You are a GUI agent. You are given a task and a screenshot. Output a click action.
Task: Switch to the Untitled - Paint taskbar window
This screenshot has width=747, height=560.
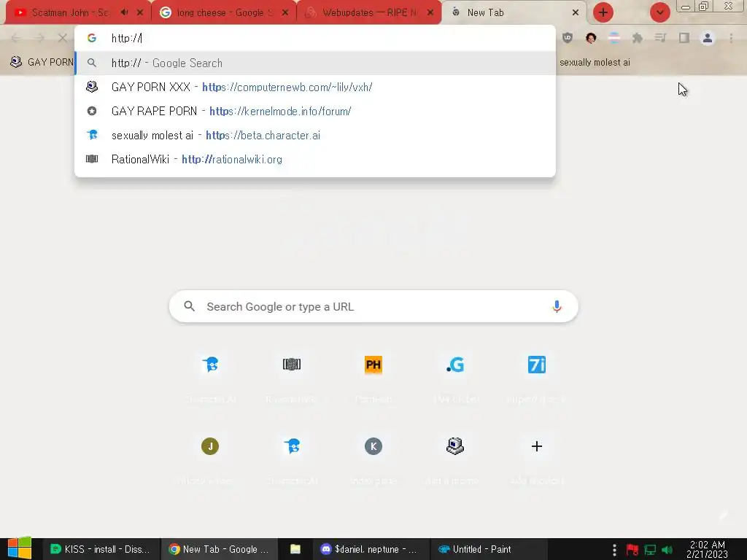pos(489,549)
